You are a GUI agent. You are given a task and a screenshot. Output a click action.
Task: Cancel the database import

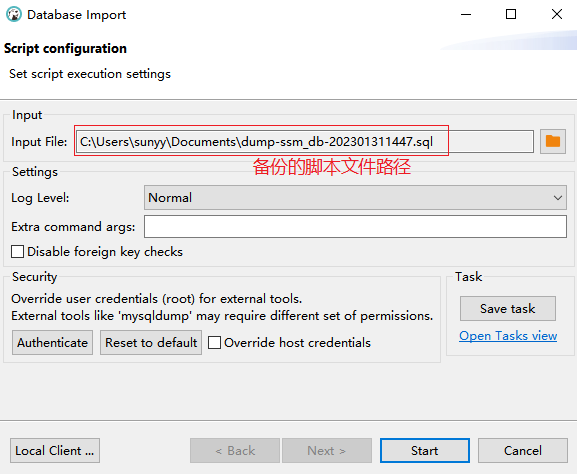coord(523,450)
